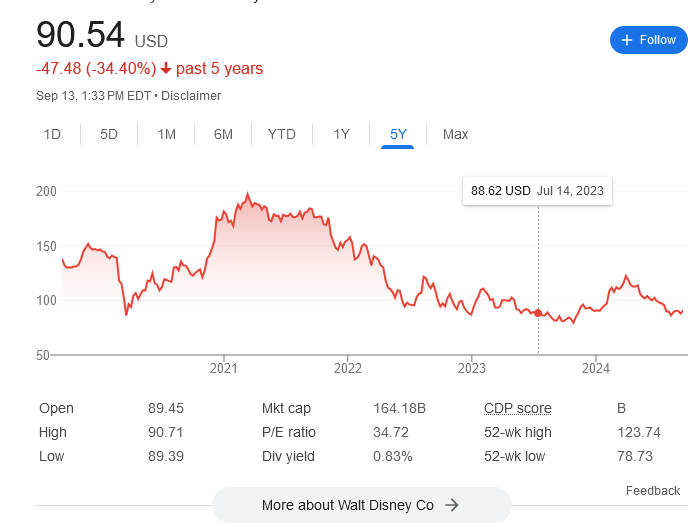Click the red down arrow price indicator
699x525 pixels.
tap(166, 69)
